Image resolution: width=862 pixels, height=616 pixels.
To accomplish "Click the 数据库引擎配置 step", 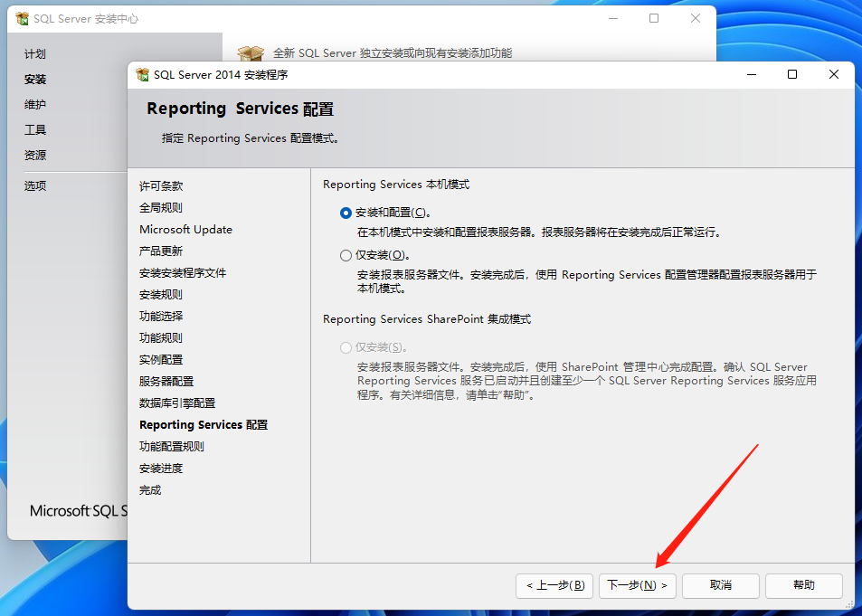I will click(x=177, y=403).
